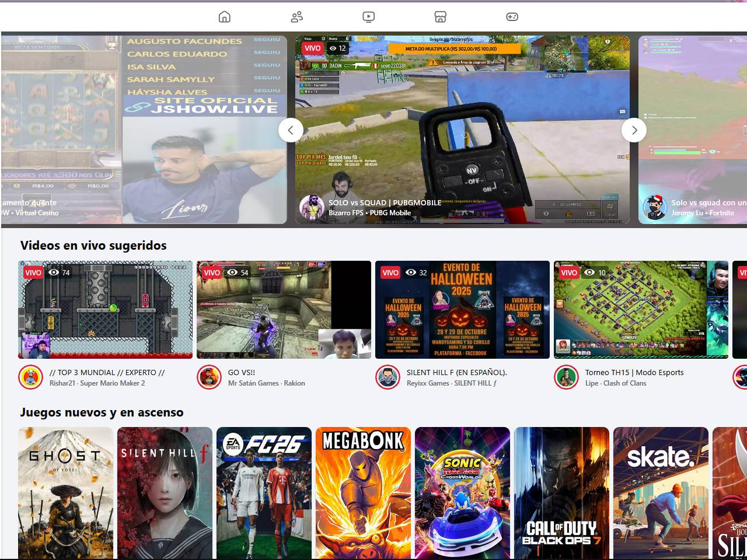Screen dimensions: 747x560
Task: Select the Ghost of Yotei game cover
Action: tap(65, 493)
